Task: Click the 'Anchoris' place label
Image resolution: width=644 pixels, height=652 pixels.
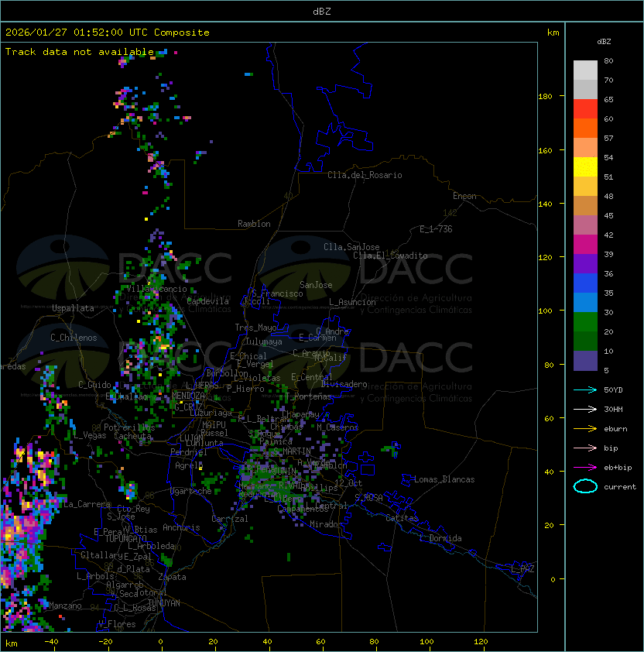Action: pos(181,527)
